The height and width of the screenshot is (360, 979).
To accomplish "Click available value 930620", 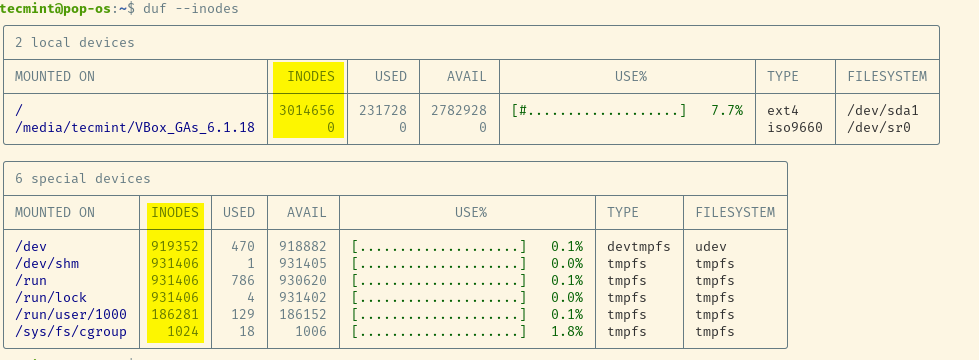I will [x=303, y=280].
